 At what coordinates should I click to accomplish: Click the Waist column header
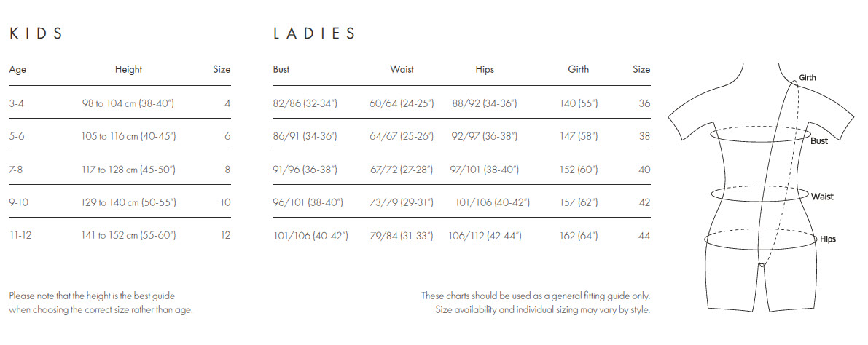coord(402,70)
